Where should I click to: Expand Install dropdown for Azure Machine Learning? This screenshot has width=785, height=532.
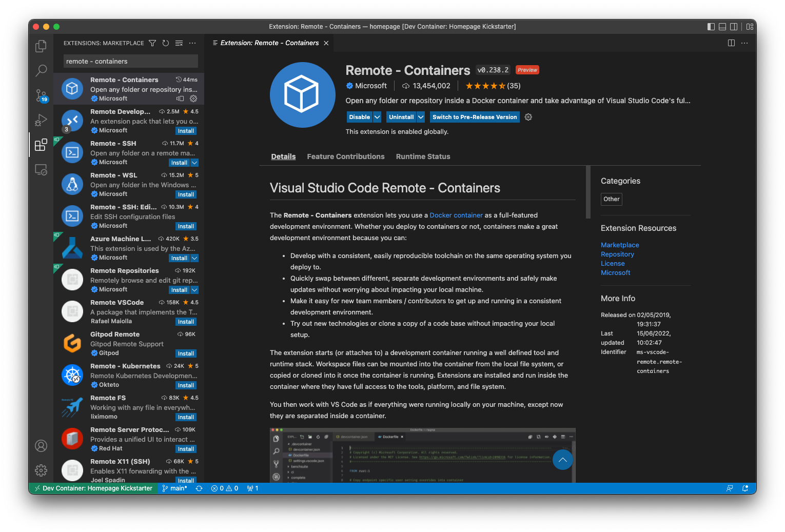(194, 258)
